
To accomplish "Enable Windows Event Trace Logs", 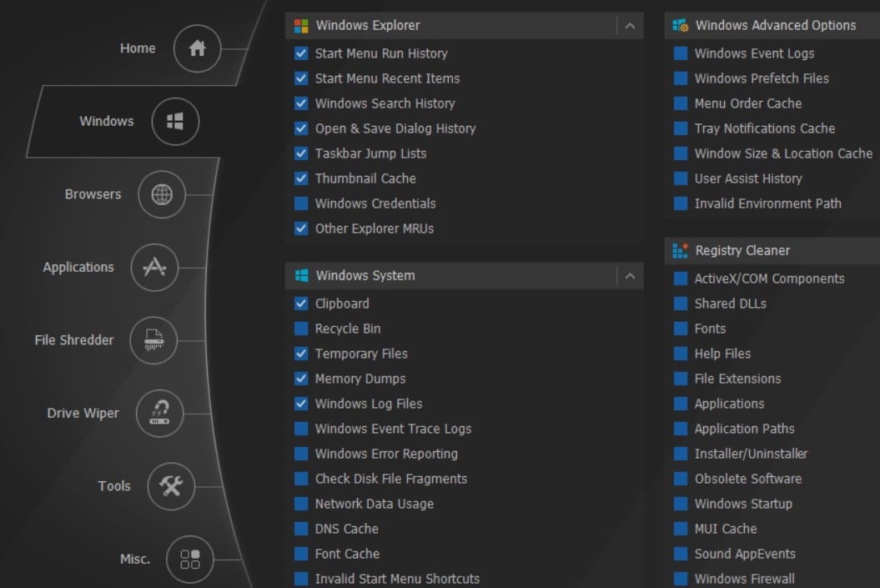I will click(301, 429).
